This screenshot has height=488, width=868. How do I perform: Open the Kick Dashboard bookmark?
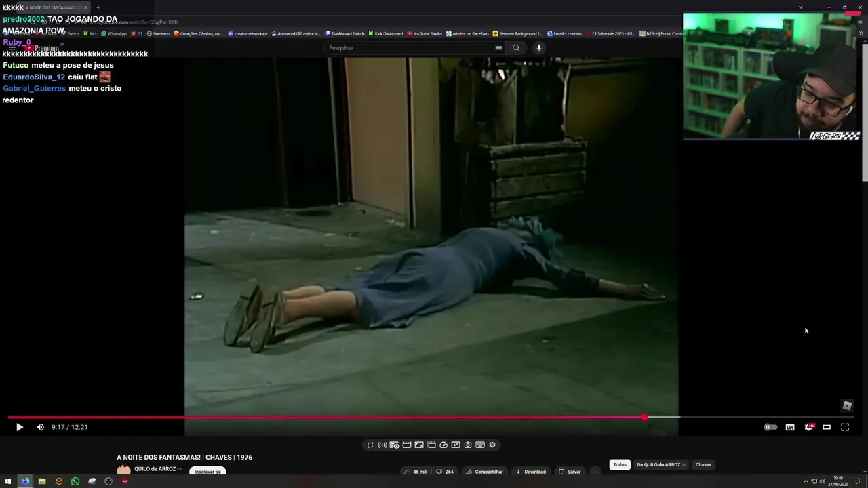click(x=386, y=33)
